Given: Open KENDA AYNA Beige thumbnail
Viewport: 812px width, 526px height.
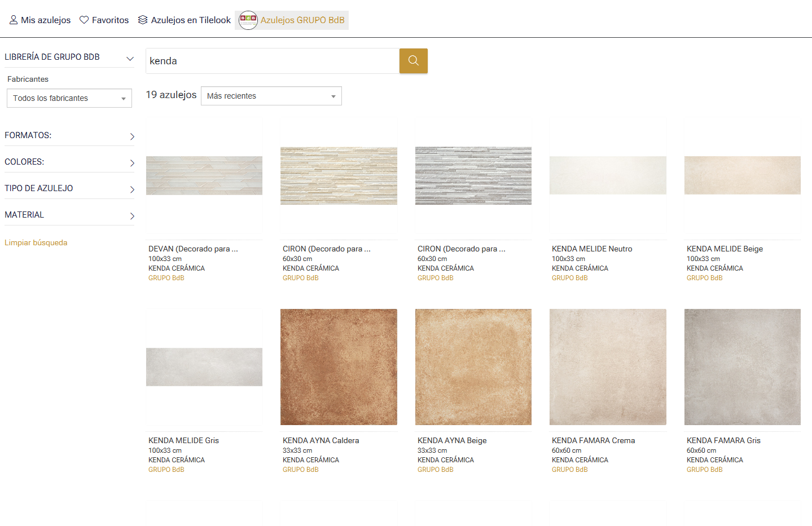Looking at the screenshot, I should click(x=473, y=367).
